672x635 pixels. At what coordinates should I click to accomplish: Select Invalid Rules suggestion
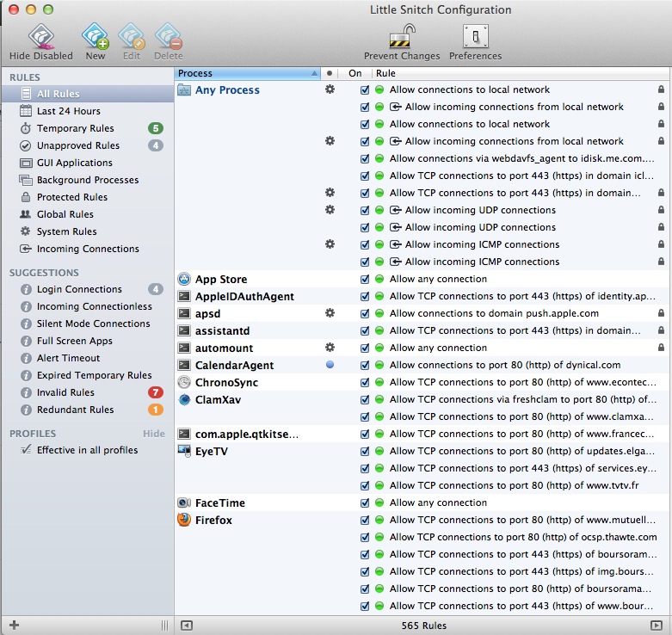(x=65, y=392)
